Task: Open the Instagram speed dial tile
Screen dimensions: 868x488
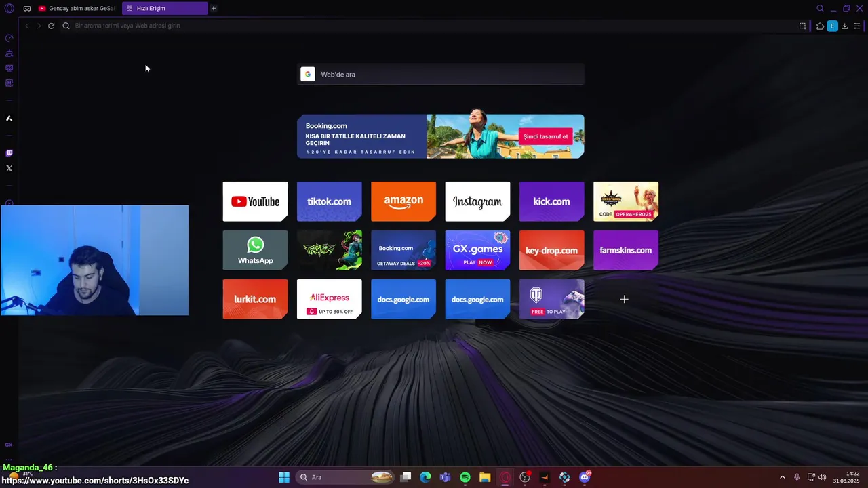Action: coord(477,201)
